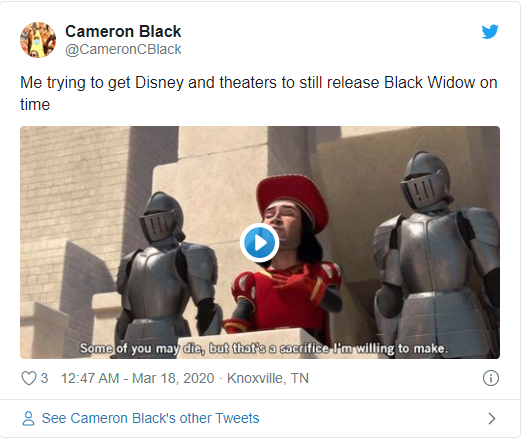The height and width of the screenshot is (438, 521).
Task: Open the @CameronCBlack handle link
Action: 123,49
